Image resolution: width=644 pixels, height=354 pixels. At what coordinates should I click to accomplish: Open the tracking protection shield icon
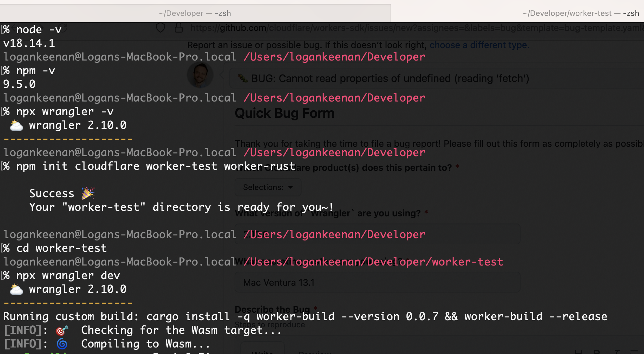[x=161, y=28]
